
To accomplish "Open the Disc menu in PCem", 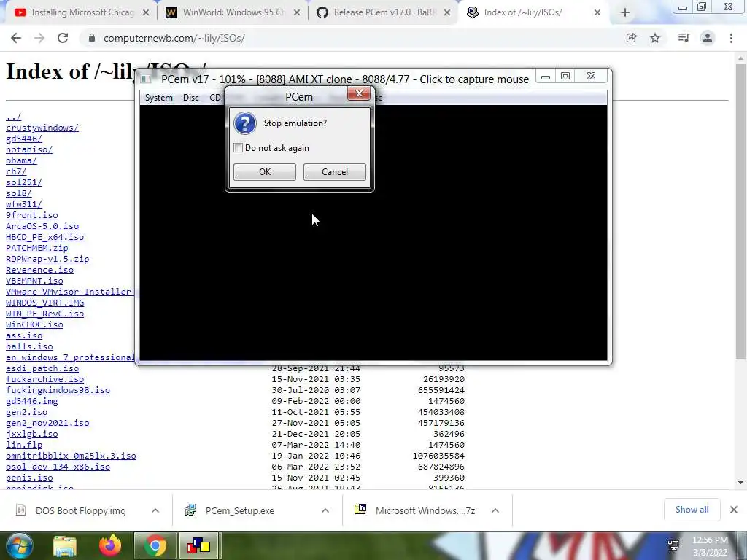I will (x=191, y=98).
